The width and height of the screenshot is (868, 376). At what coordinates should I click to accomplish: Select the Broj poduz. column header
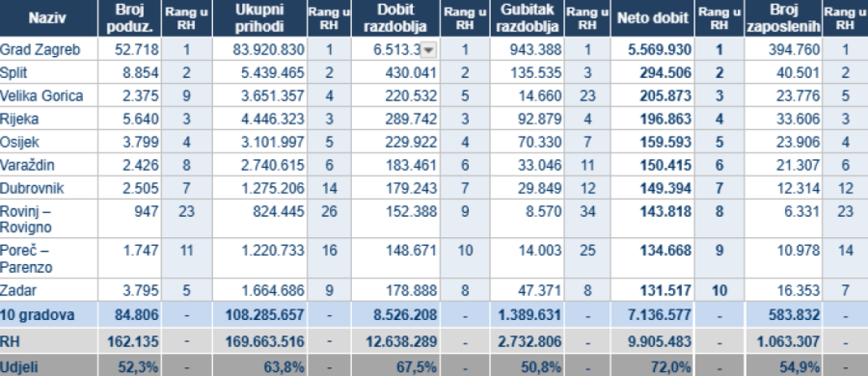tap(129, 18)
